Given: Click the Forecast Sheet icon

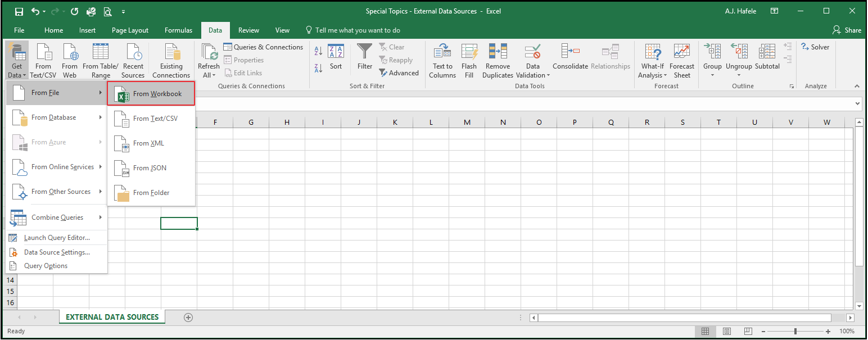Looking at the screenshot, I should [x=682, y=61].
